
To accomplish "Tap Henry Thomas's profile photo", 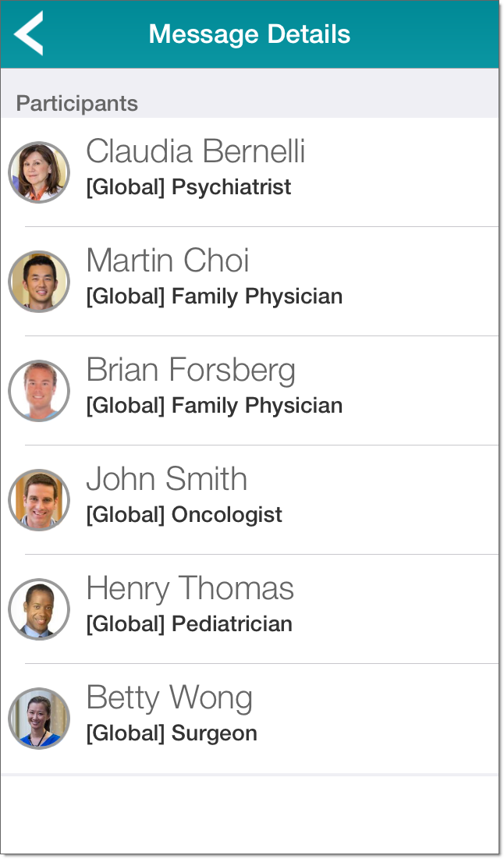I will 39,609.
